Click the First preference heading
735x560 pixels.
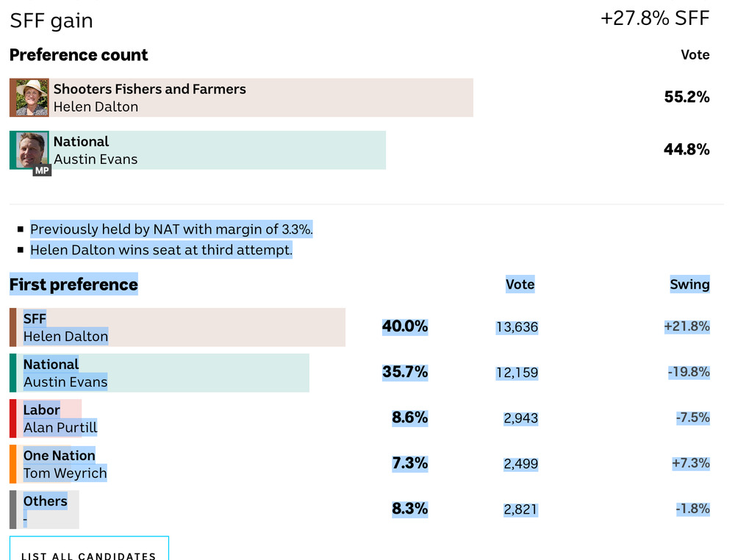(x=73, y=284)
